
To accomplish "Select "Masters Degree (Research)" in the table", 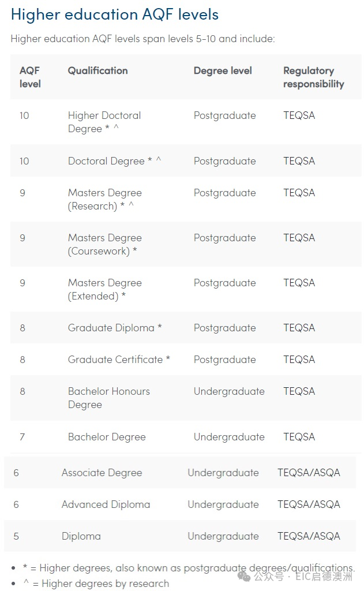I will [104, 199].
